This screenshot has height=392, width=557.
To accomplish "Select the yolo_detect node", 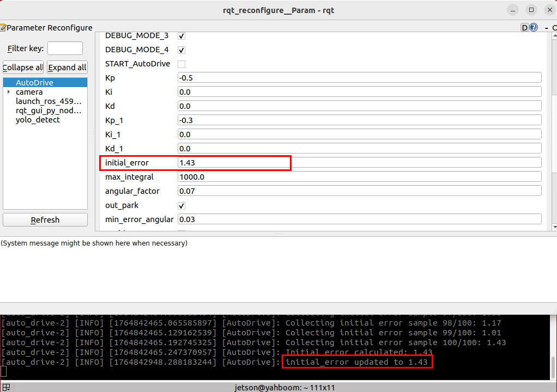I will pos(45,120).
